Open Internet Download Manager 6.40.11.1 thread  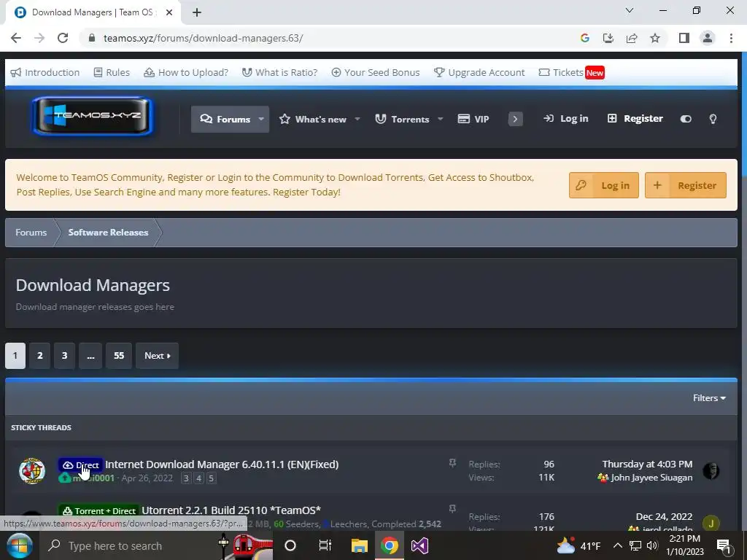tap(222, 464)
